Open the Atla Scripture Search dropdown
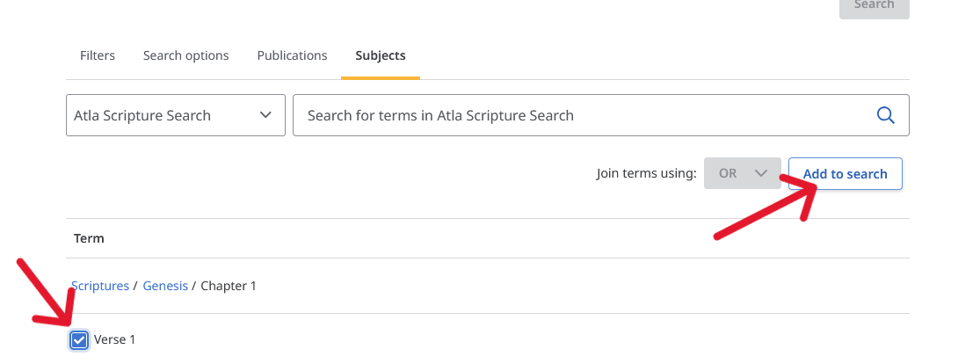 coord(176,115)
